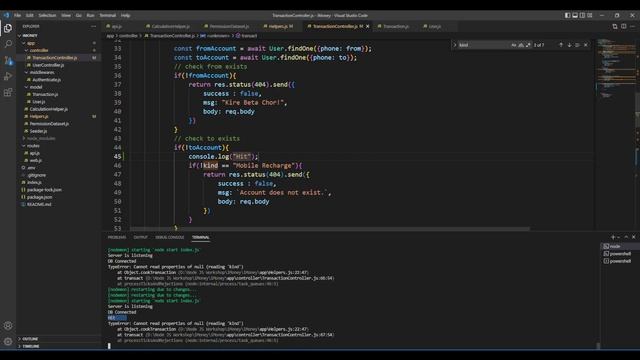Collapse the routes folder

(33, 146)
